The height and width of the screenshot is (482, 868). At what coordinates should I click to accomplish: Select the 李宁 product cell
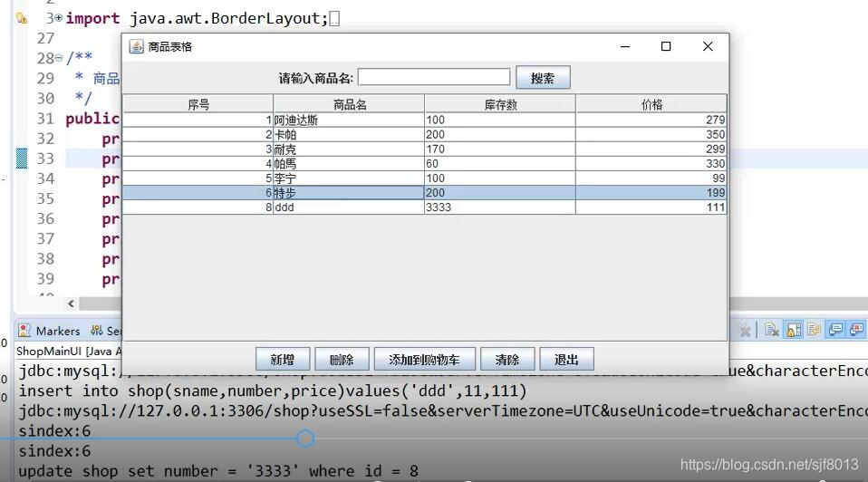pos(349,178)
